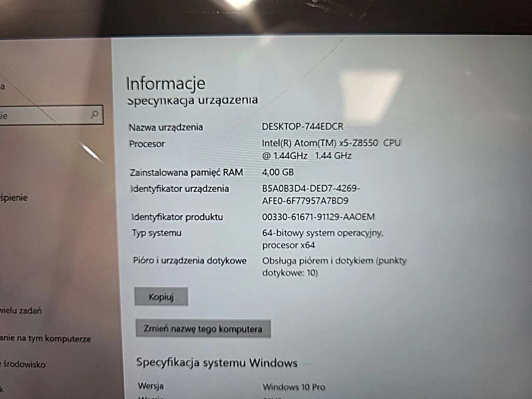Click the '4,00 GB' RAM value
The image size is (532, 399).
tap(278, 172)
